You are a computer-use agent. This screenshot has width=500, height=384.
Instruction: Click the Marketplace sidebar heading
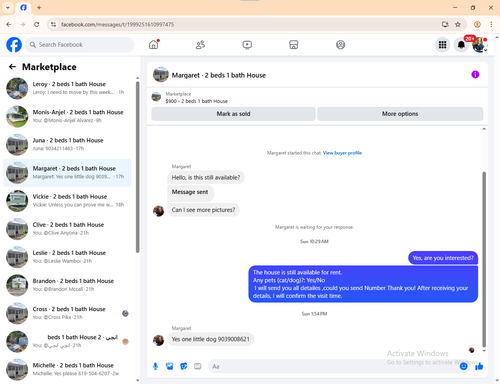(49, 67)
